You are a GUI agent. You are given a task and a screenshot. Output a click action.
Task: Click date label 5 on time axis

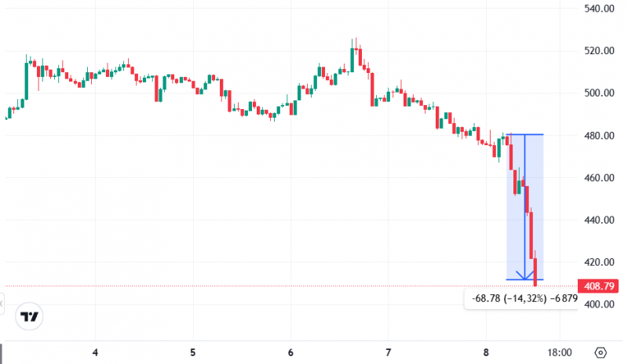[192, 353]
